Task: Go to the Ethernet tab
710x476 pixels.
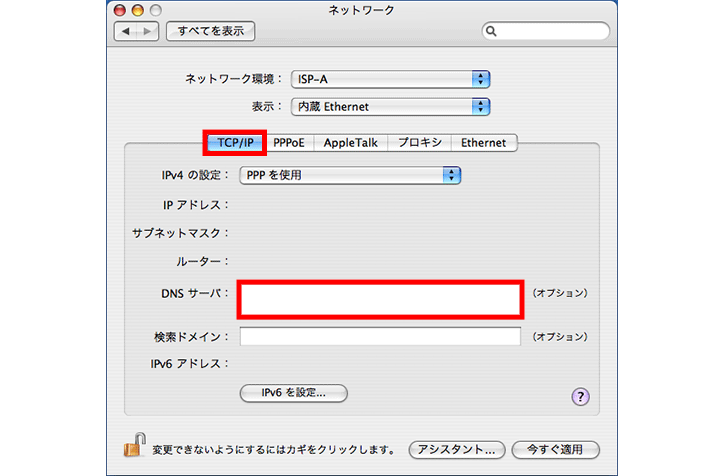Action: click(484, 143)
